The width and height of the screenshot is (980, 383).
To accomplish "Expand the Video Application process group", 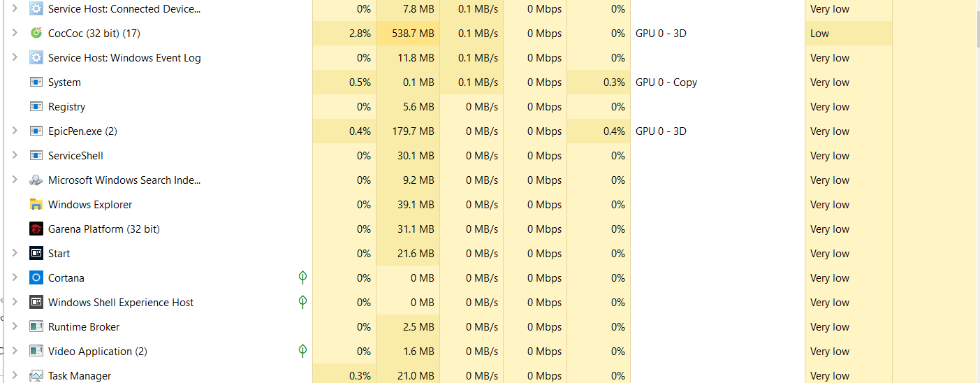I will click(x=15, y=351).
